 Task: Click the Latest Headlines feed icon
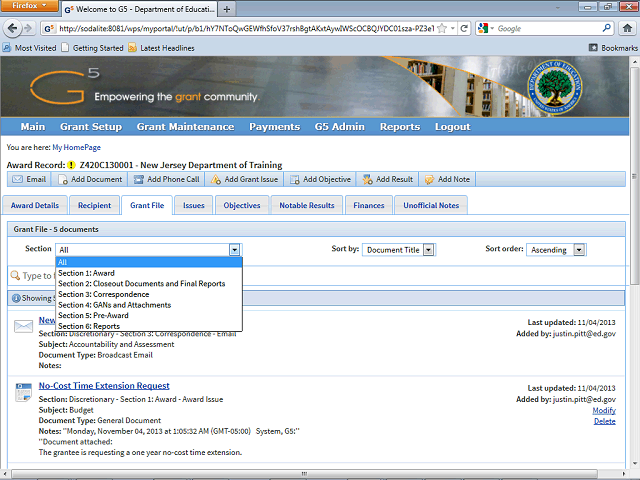pyautogui.click(x=132, y=48)
